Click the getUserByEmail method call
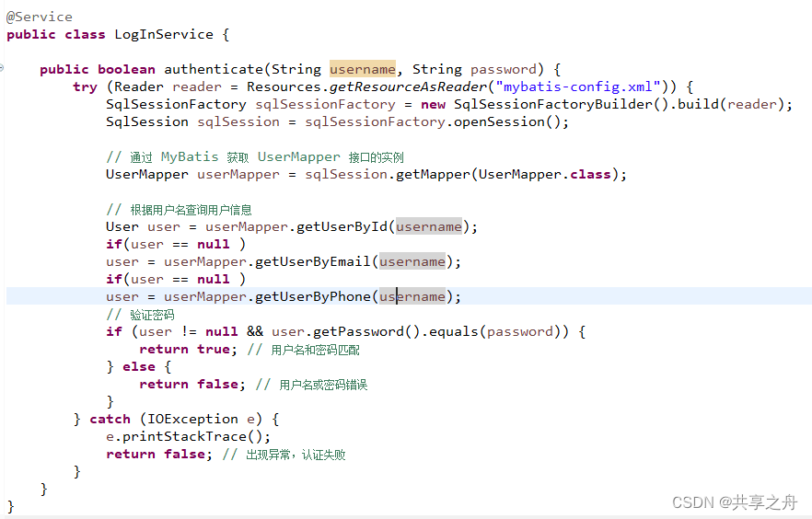812x519 pixels. (313, 262)
